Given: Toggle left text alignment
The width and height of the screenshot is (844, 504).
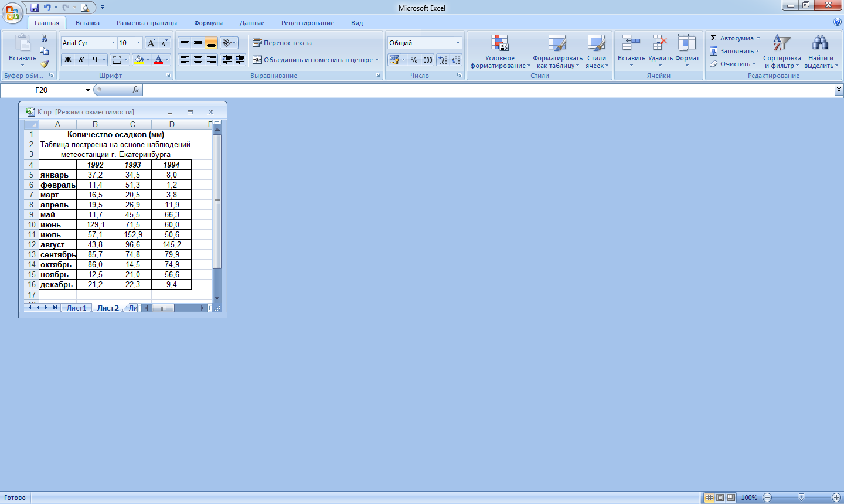Looking at the screenshot, I should click(185, 60).
